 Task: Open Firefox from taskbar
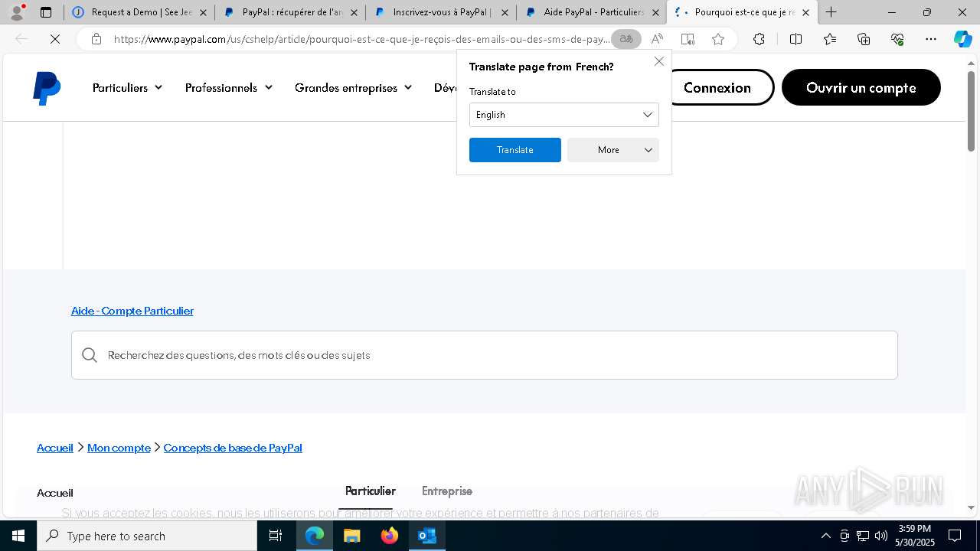pos(390,536)
